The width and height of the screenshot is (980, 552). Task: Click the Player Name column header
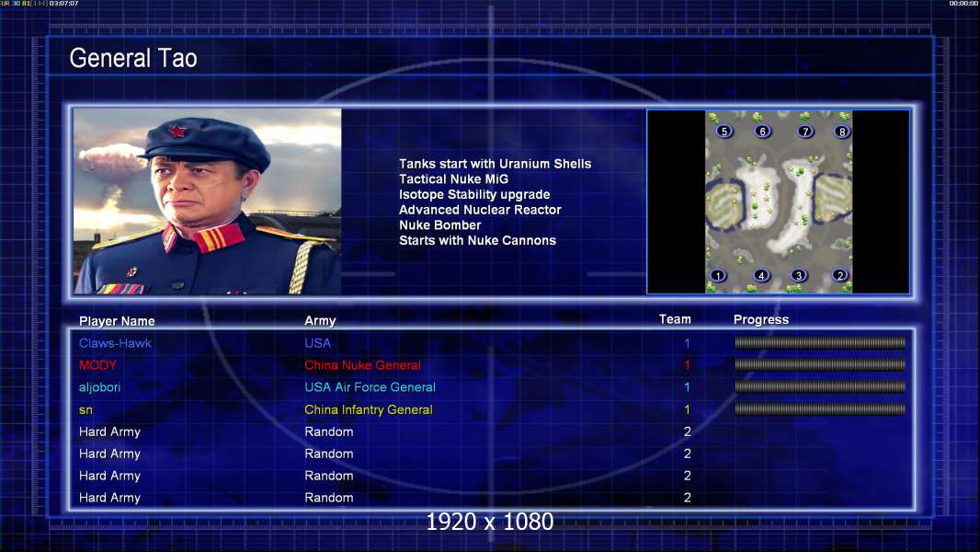point(117,321)
